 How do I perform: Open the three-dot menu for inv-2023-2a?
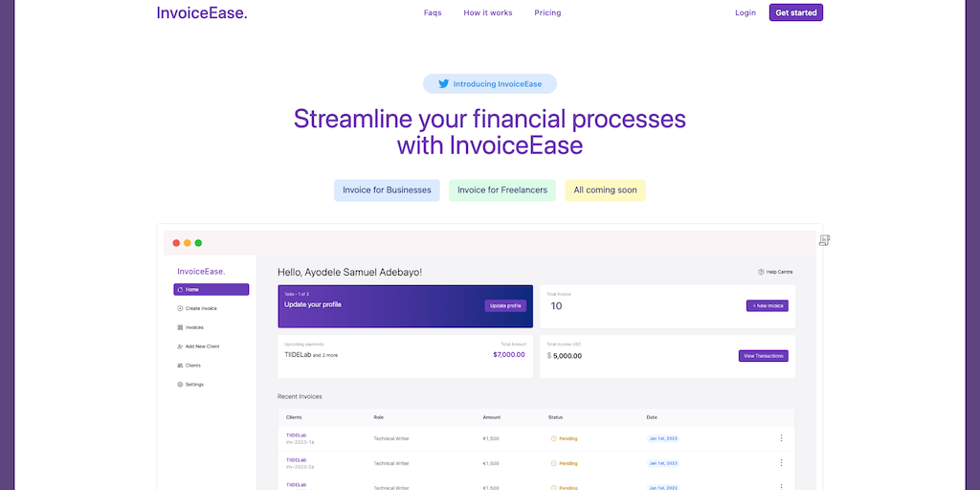pos(781,462)
